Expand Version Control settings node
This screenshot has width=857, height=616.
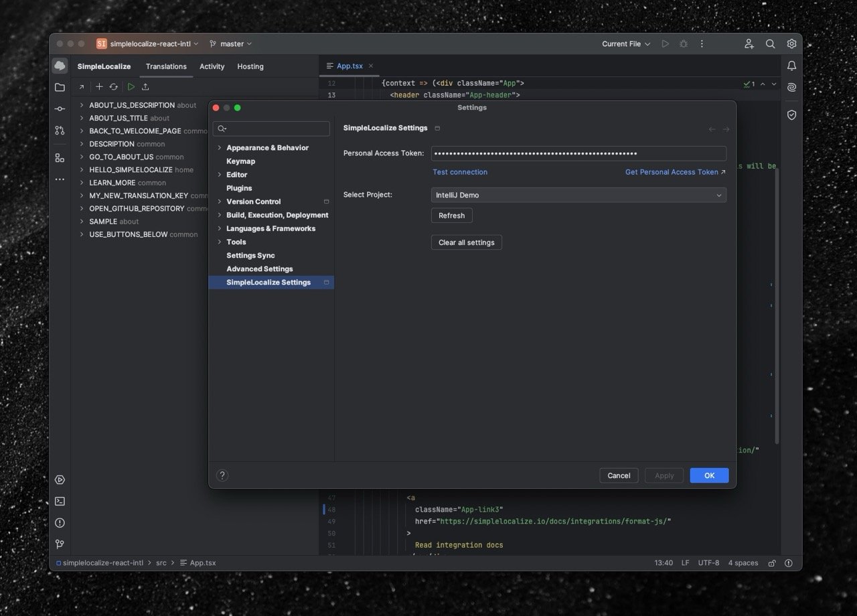point(219,201)
